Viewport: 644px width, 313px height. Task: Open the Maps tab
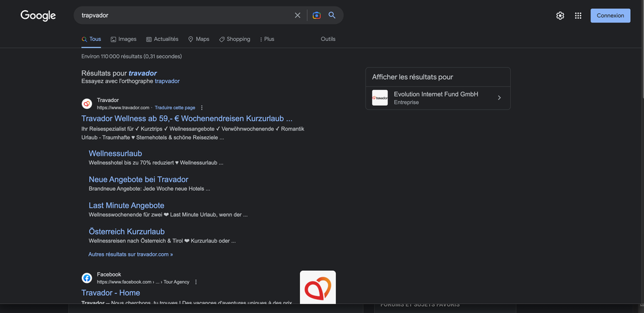199,39
